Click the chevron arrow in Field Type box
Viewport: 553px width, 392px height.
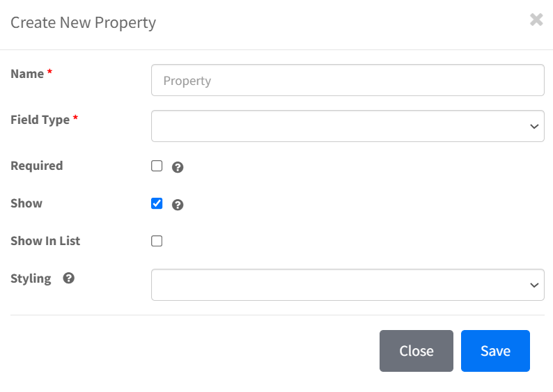coord(534,126)
